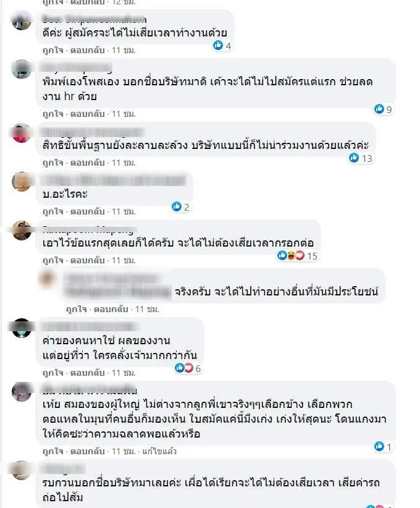The height and width of the screenshot is (508, 420).
Task: Open the timestamp of the 'สิทธิขั้นพื้นฐาน' comment
Action: (124, 163)
